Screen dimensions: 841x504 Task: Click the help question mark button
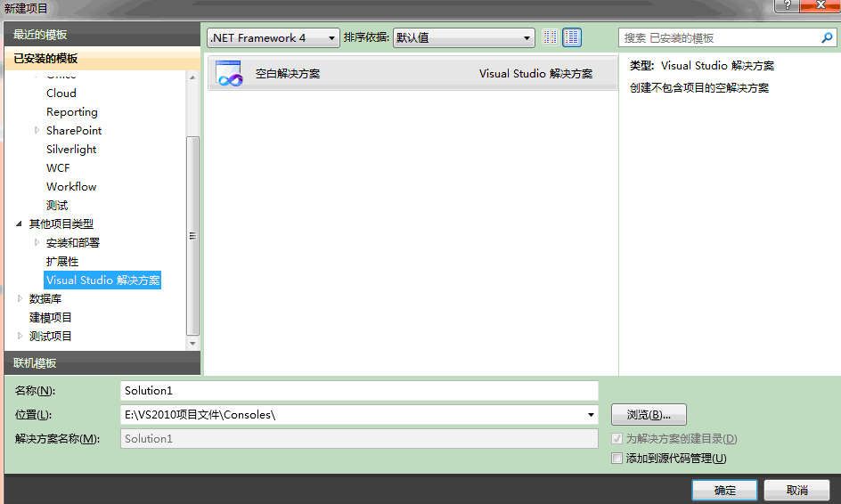click(x=787, y=5)
